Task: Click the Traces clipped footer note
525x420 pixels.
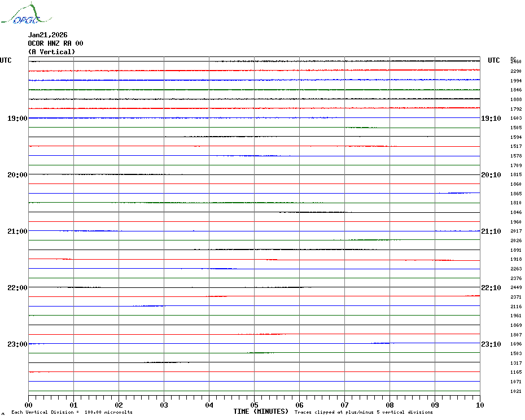Action: [x=364, y=412]
